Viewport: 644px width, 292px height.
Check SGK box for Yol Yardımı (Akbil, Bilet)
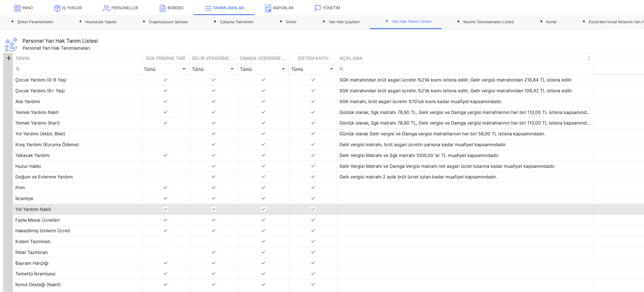point(165,134)
